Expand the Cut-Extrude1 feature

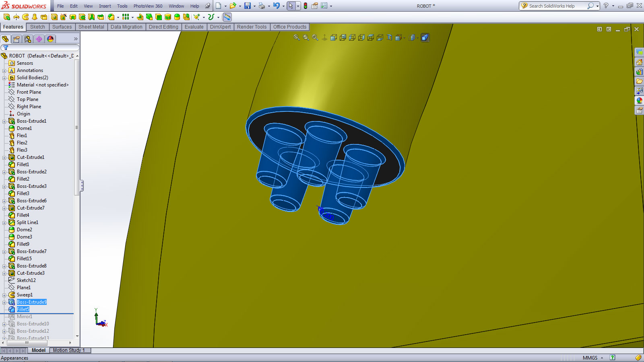pos(4,157)
